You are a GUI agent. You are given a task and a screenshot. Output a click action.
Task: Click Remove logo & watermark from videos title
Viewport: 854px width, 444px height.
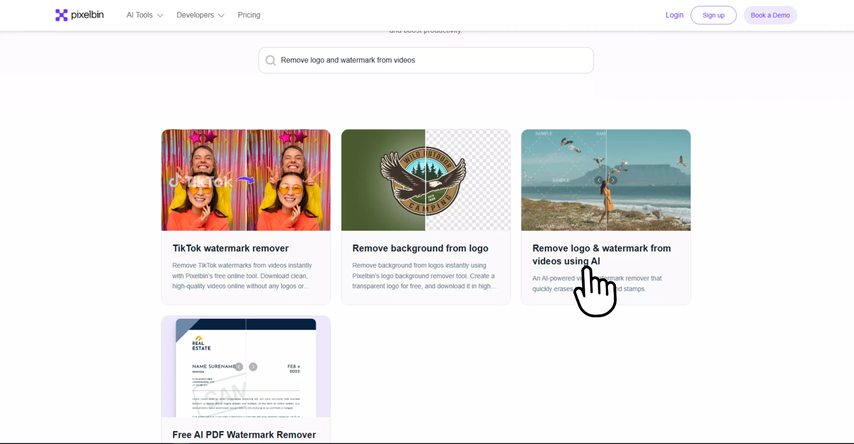[x=601, y=254]
